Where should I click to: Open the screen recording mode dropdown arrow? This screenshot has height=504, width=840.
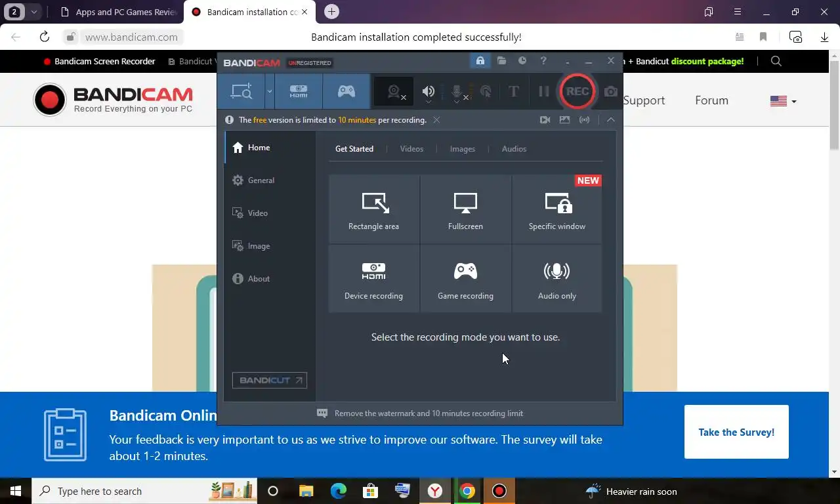(269, 92)
